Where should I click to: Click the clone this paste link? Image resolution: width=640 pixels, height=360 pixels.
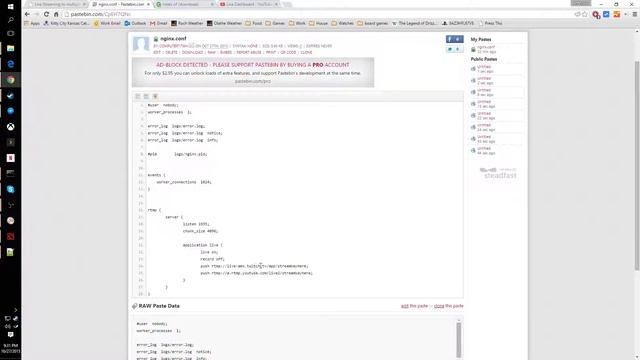click(x=449, y=306)
